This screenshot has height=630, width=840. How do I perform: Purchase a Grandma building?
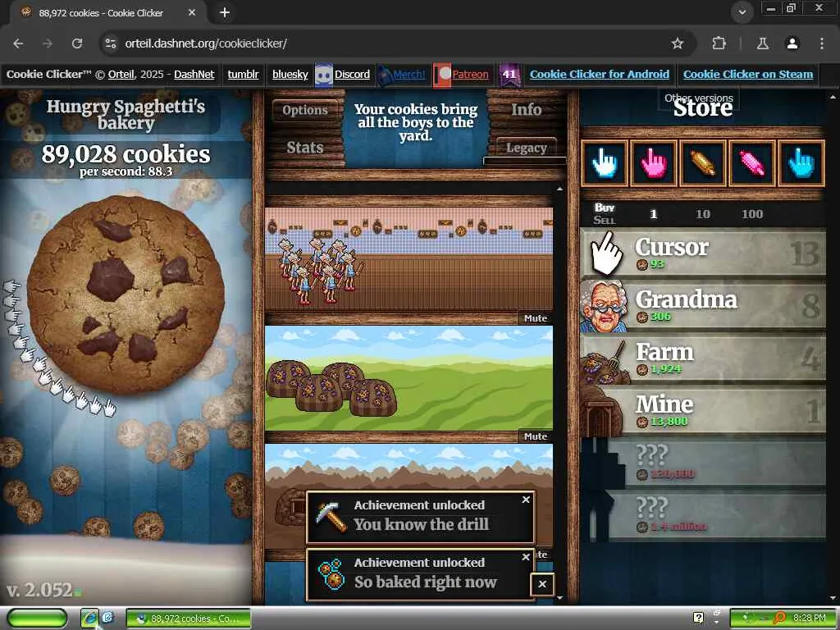(703, 305)
